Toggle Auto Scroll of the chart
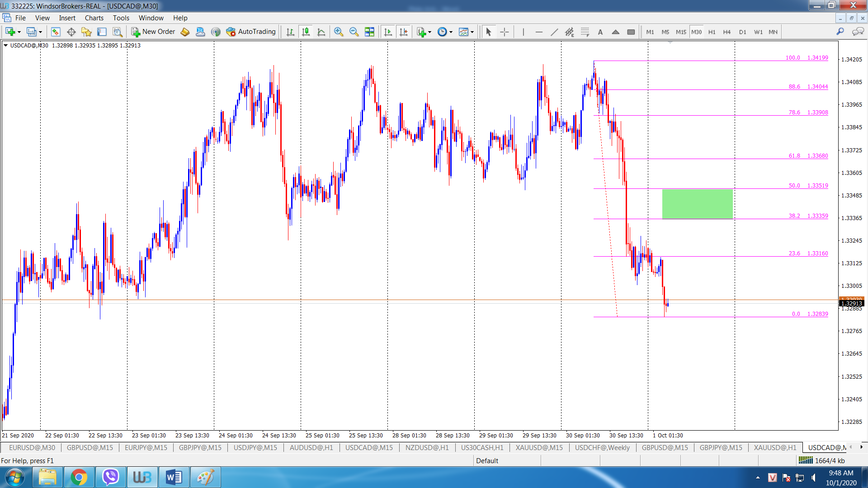The height and width of the screenshot is (488, 868). [x=388, y=32]
